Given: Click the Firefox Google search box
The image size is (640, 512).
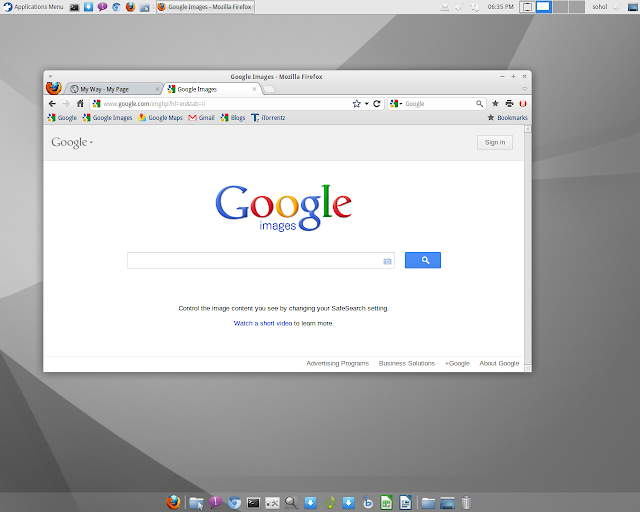Looking at the screenshot, I should point(437,104).
